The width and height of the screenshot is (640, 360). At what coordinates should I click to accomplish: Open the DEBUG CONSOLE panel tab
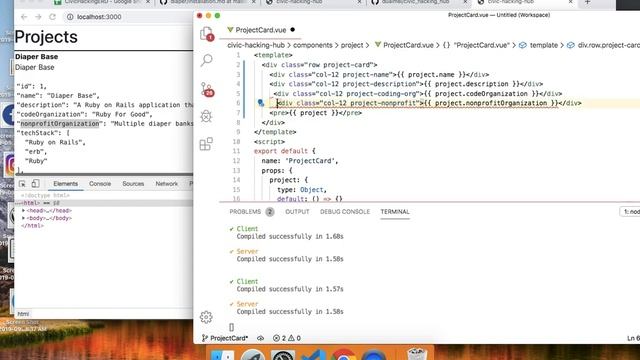(x=345, y=211)
